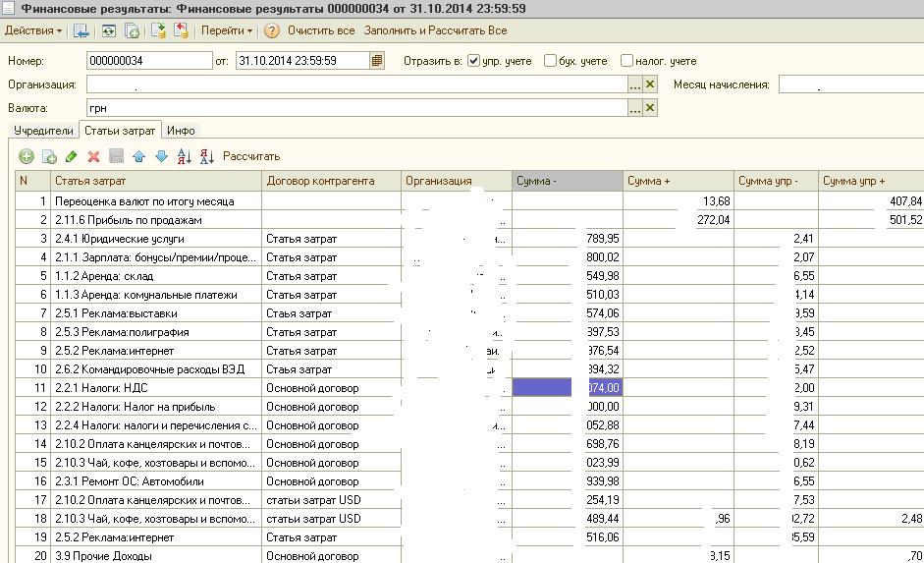
Task: Enable the 'налог. учете' checkbox
Action: pos(626,61)
